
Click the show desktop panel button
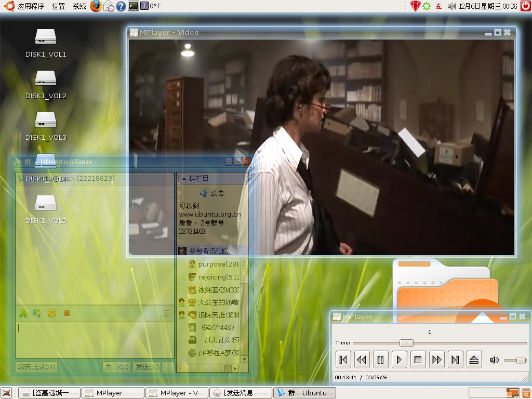[6, 393]
